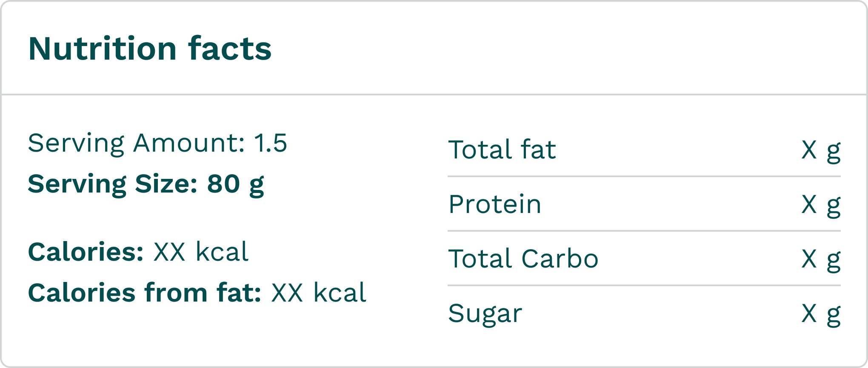Select the X g value for Protein
Image resolution: width=868 pixels, height=368 pixels.
821,204
